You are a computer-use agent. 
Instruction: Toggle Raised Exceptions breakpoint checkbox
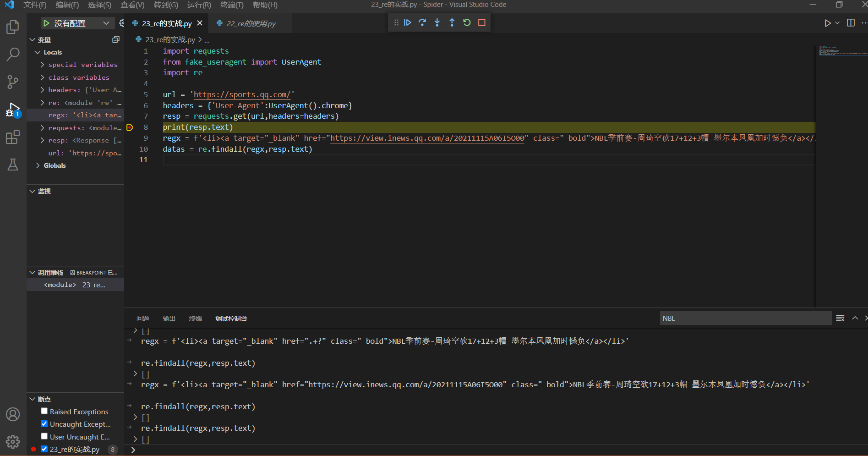click(x=44, y=411)
